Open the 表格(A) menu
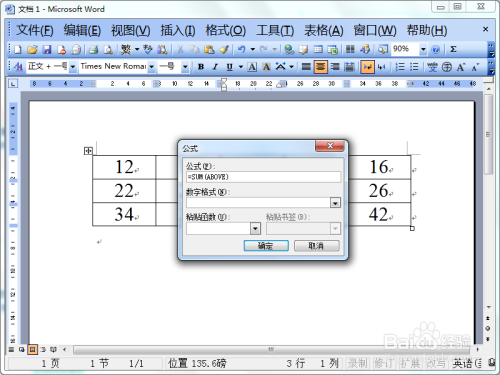This screenshot has width=500, height=375. click(323, 30)
